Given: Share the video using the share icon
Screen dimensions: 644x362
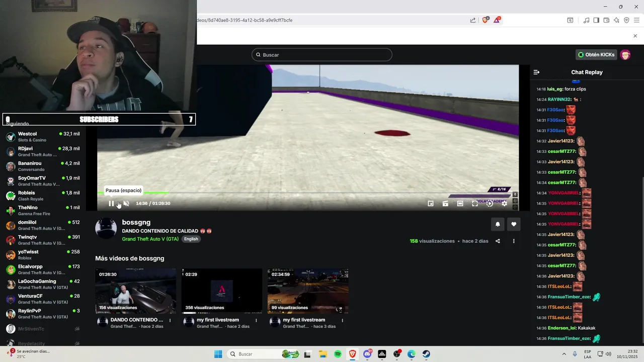Looking at the screenshot, I should coord(498,241).
